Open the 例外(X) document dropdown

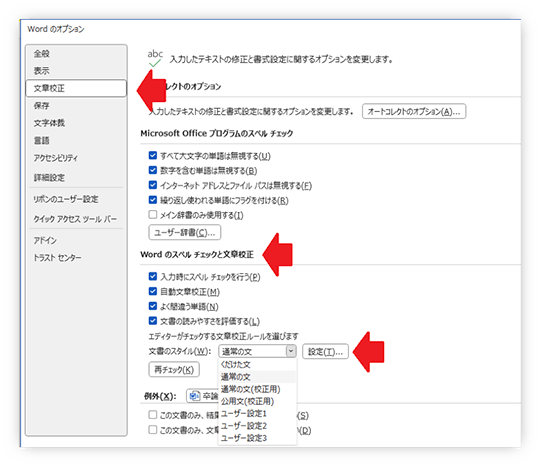[203, 396]
